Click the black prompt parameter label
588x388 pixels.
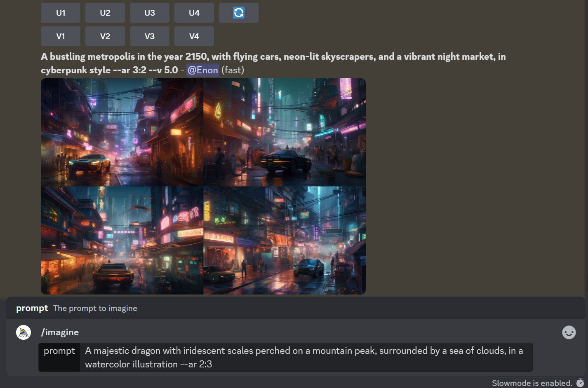(59, 351)
